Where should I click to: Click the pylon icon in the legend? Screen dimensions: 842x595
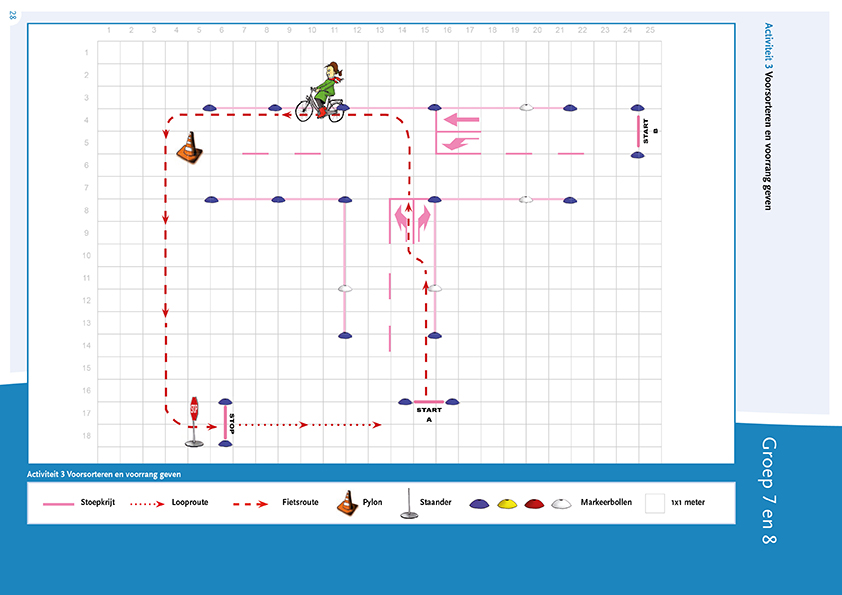pyautogui.click(x=347, y=503)
